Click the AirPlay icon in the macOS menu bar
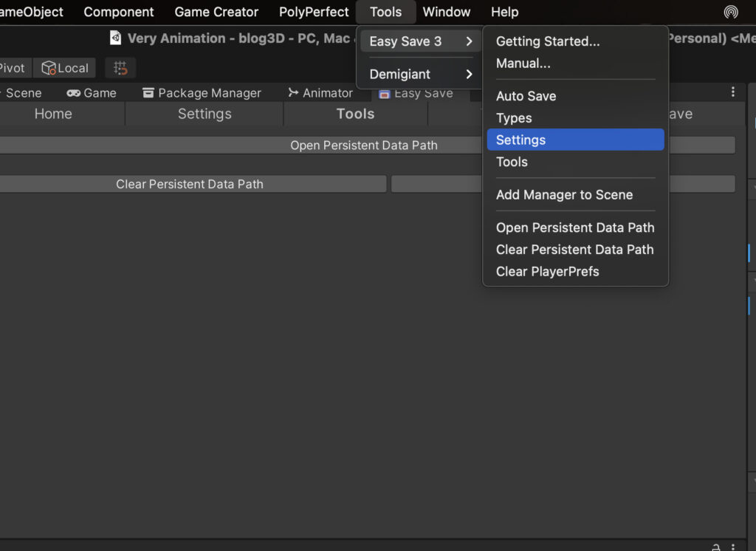 [730, 12]
